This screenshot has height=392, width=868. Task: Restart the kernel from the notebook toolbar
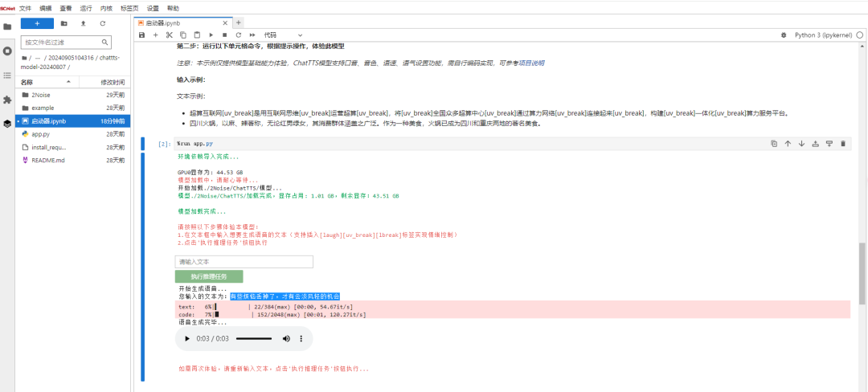tap(239, 35)
